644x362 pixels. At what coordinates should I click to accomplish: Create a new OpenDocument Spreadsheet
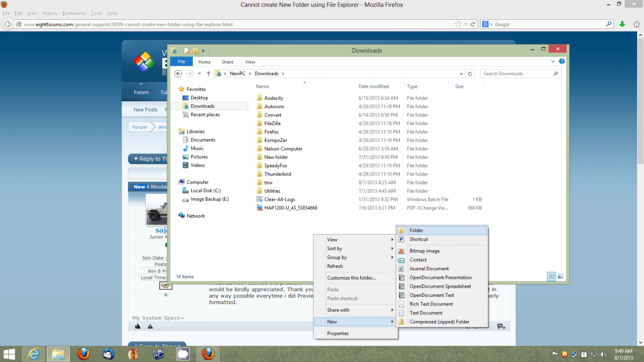coord(442,286)
